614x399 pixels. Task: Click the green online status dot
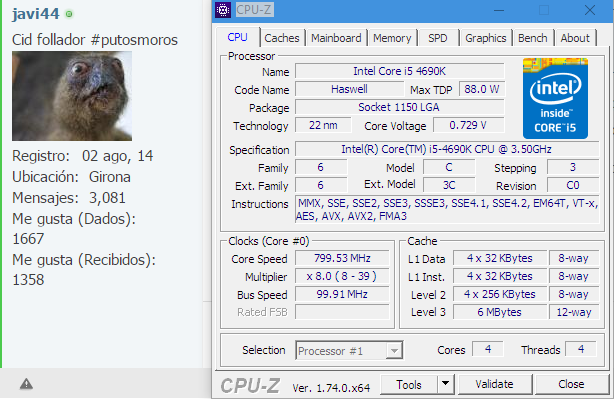click(x=69, y=14)
